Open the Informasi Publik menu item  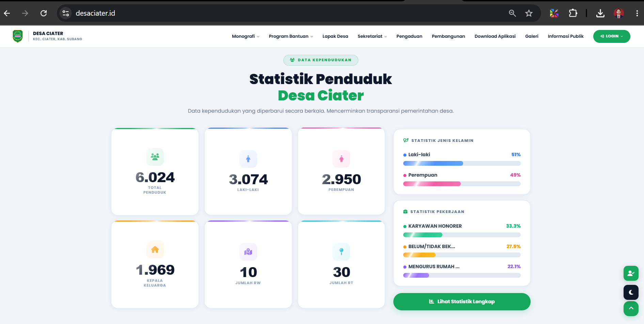click(566, 36)
